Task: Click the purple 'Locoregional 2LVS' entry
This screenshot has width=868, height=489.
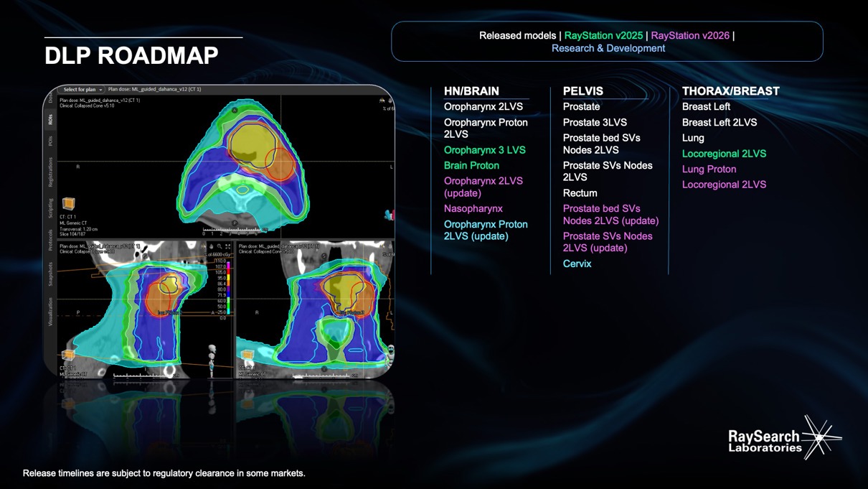Action: coord(724,185)
